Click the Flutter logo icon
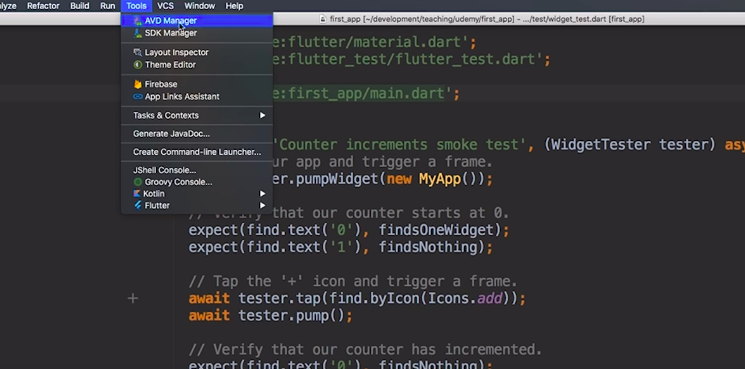745x369 pixels. pos(137,205)
